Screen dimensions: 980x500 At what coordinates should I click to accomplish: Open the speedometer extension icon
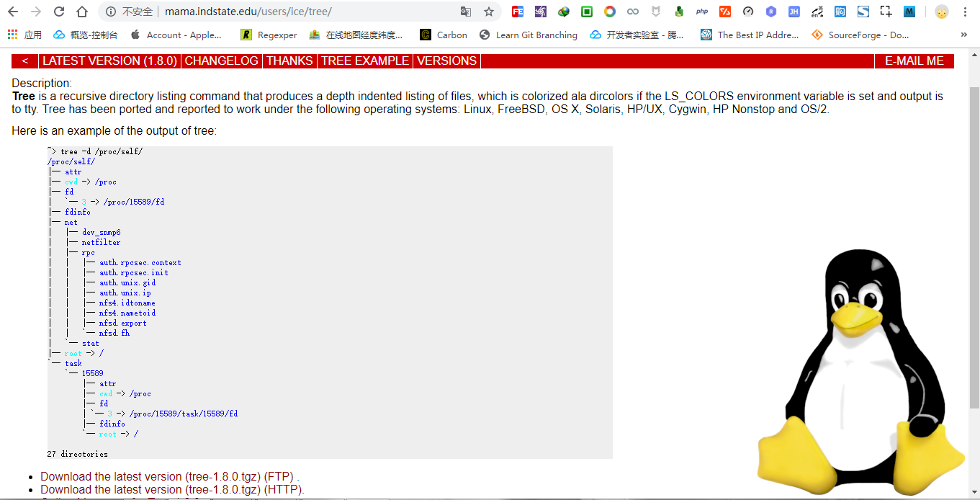[x=748, y=12]
